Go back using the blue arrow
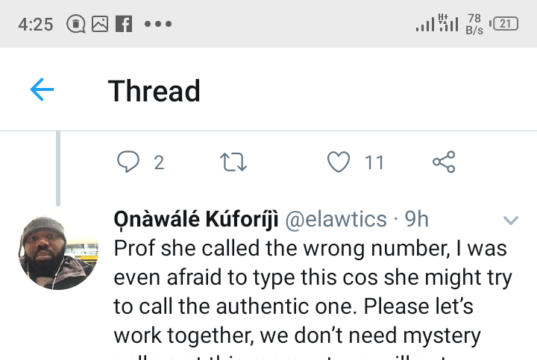This screenshot has height=360, width=537. [x=42, y=90]
